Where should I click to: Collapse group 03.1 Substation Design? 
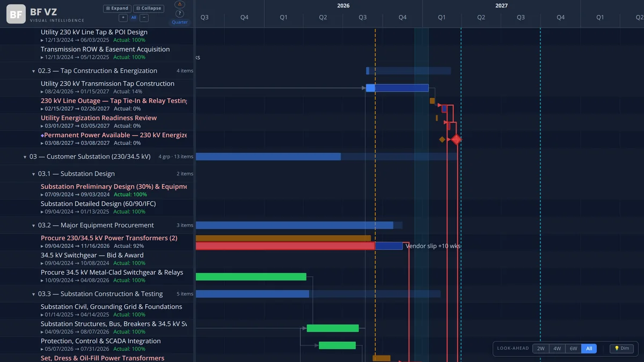[x=33, y=174]
